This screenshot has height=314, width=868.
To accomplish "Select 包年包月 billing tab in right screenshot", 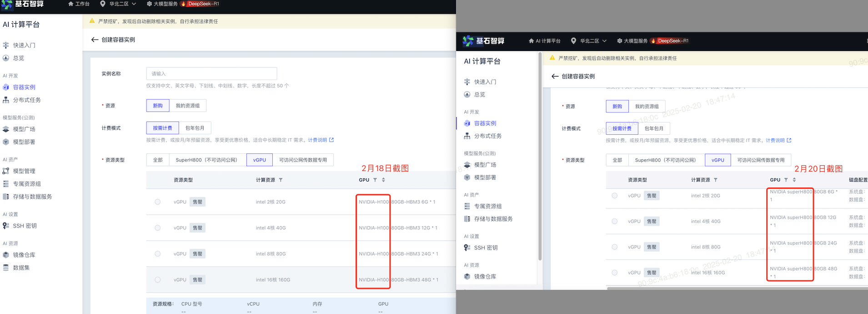I will coord(654,129).
